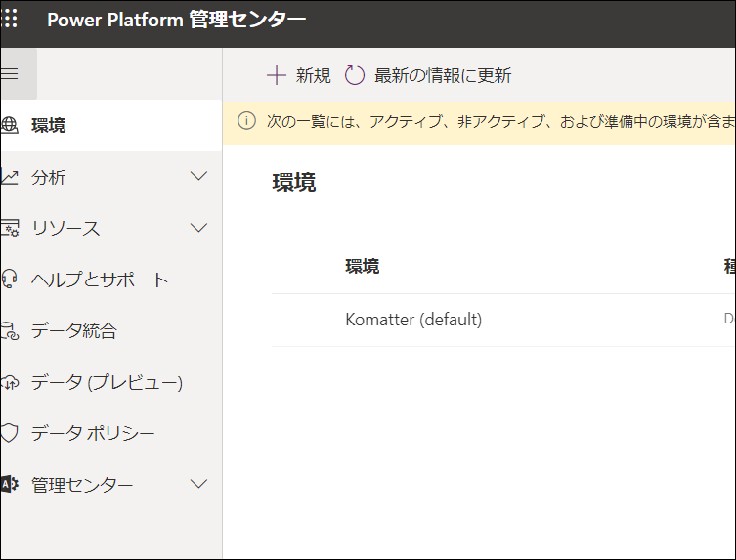Open the Komatter (default) environment
The height and width of the screenshot is (560, 736).
413,320
